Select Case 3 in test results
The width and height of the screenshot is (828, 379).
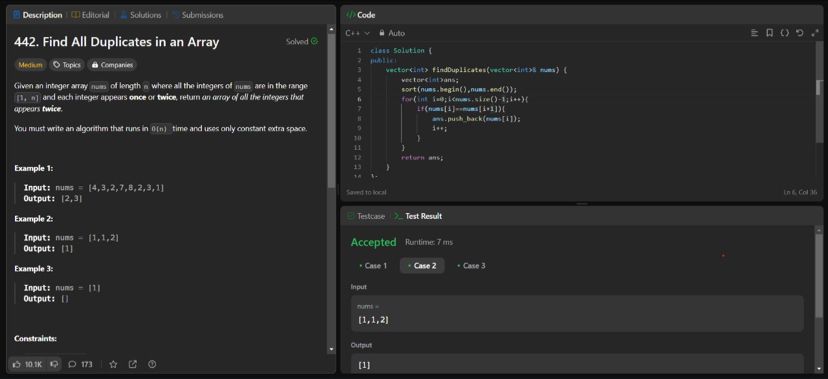(x=471, y=266)
